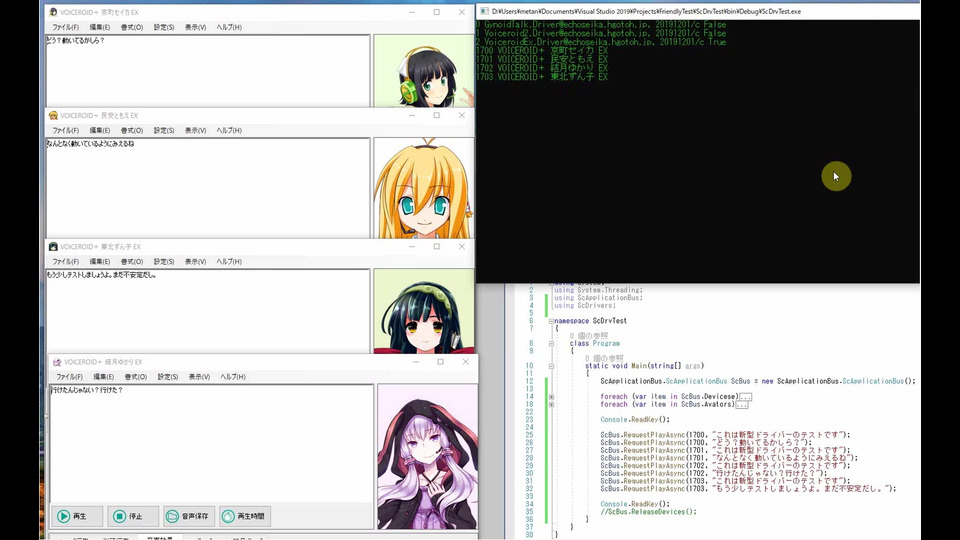
Task: Click commented line //ScBus.ReleaseDevices();
Action: click(648, 512)
